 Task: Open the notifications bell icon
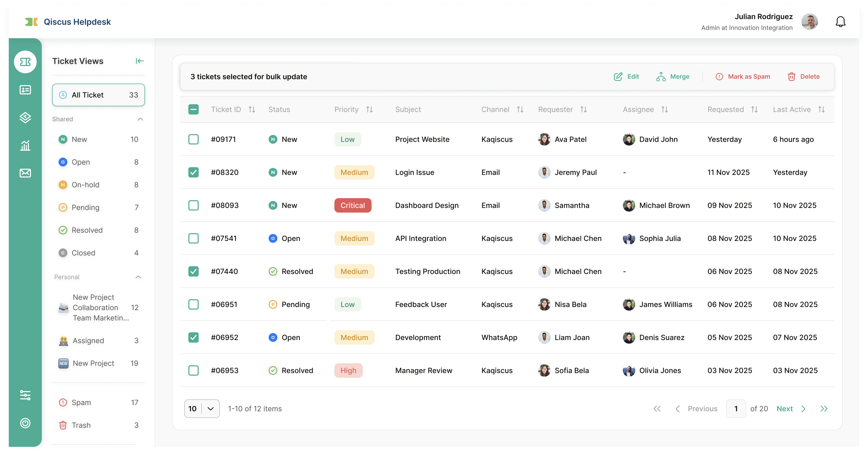[840, 22]
